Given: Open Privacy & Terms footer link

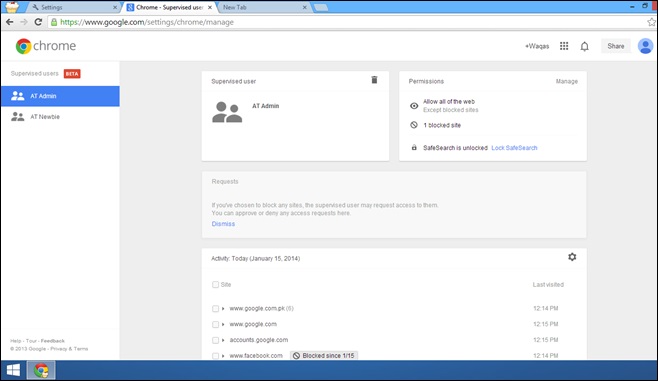Looking at the screenshot, I should click(x=69, y=349).
